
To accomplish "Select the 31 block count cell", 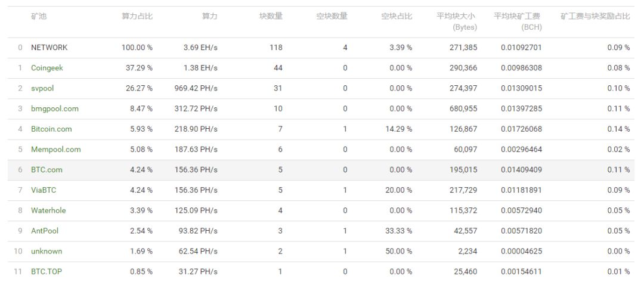I will 278,88.
